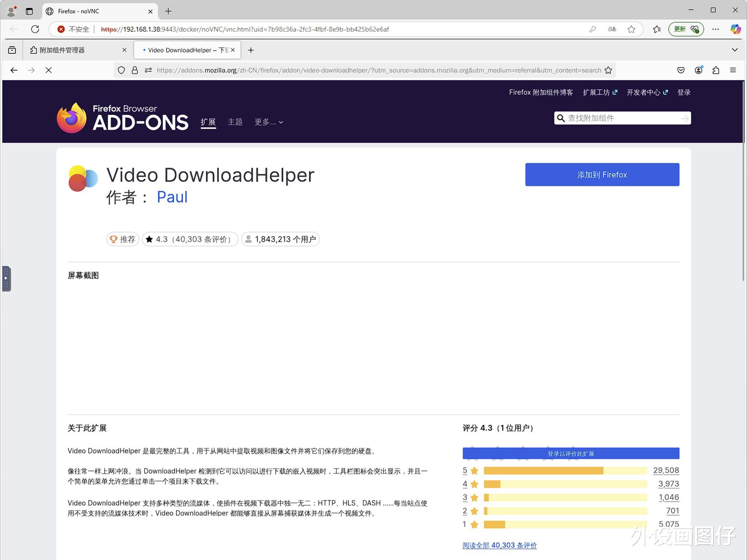This screenshot has height=560, width=747.
Task: Close the Video DownloadHelper tab
Action: coord(233,50)
